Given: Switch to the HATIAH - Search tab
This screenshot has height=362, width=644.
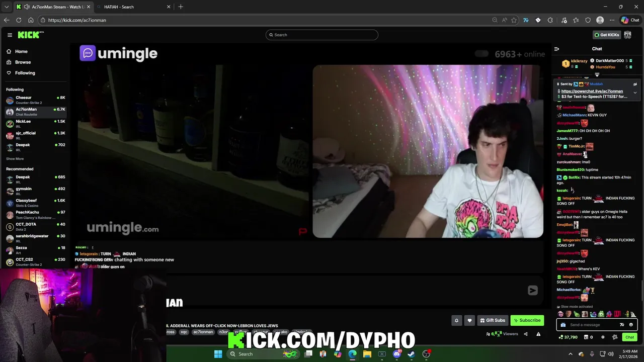Looking at the screenshot, I should tap(133, 7).
